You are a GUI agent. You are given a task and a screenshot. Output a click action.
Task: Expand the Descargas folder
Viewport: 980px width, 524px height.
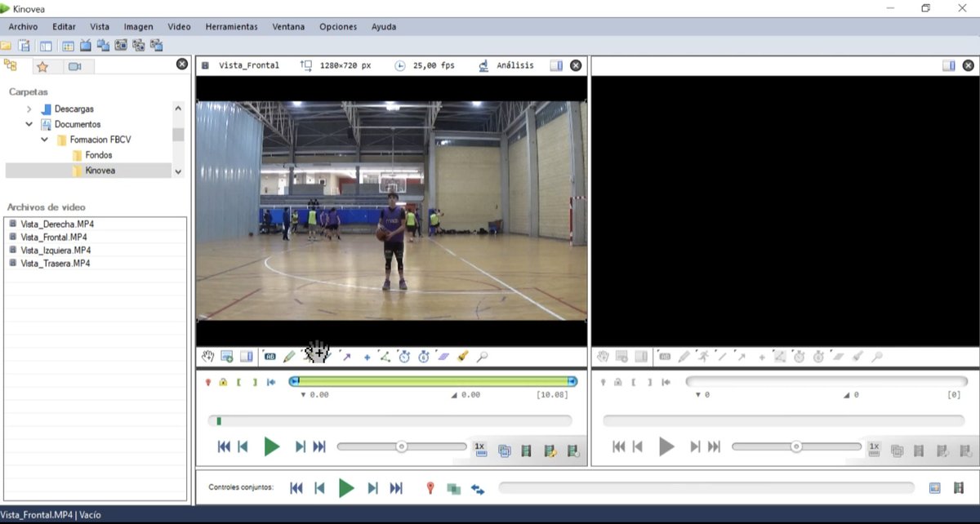pos(29,109)
